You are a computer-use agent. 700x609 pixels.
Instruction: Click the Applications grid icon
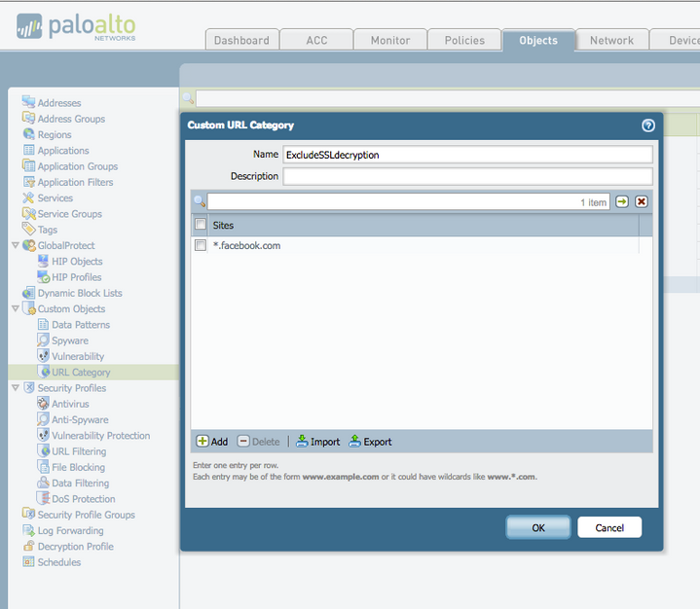pyautogui.click(x=28, y=150)
